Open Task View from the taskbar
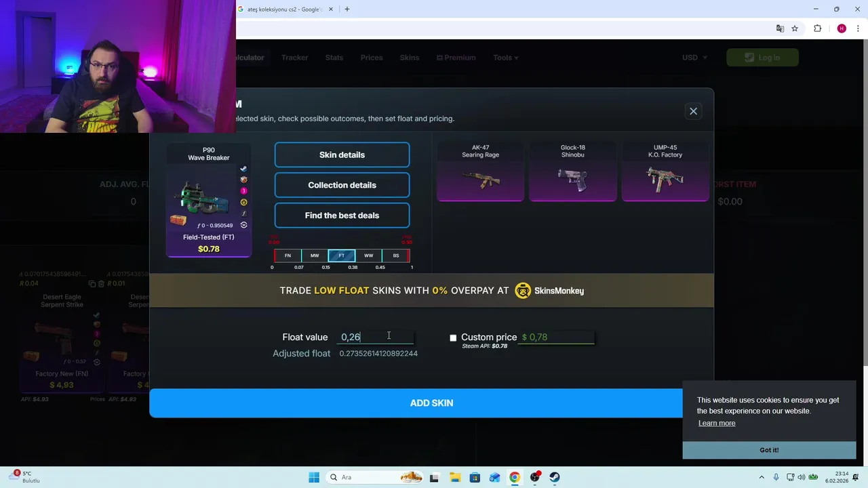This screenshot has width=868, height=488. tap(434, 477)
